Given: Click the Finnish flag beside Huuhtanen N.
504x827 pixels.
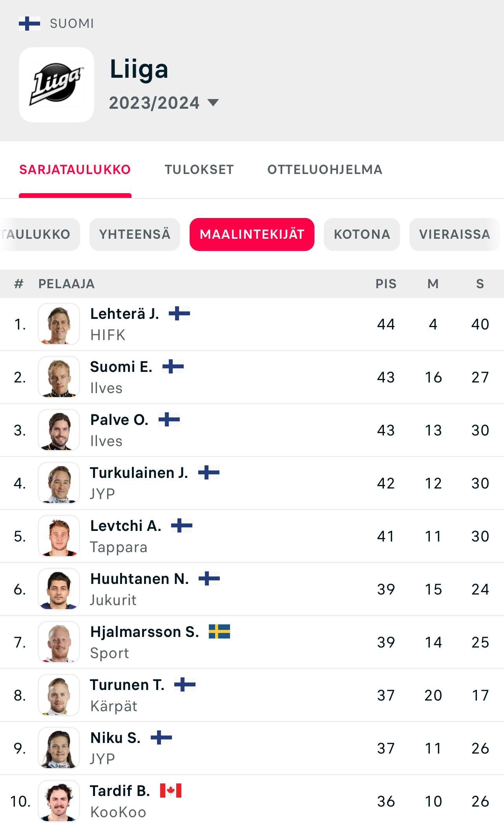Looking at the screenshot, I should tap(209, 578).
